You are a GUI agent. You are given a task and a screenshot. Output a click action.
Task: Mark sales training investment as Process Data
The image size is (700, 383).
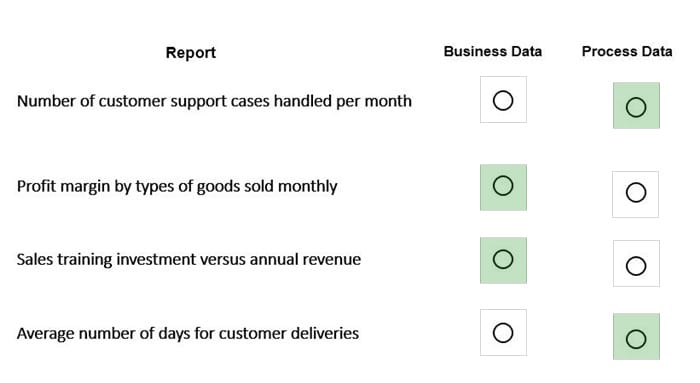(636, 266)
